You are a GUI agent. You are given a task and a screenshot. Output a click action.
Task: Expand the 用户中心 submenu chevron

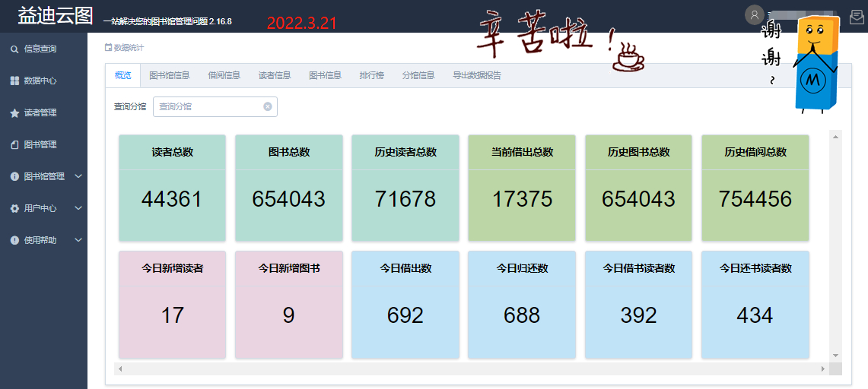[78, 208]
